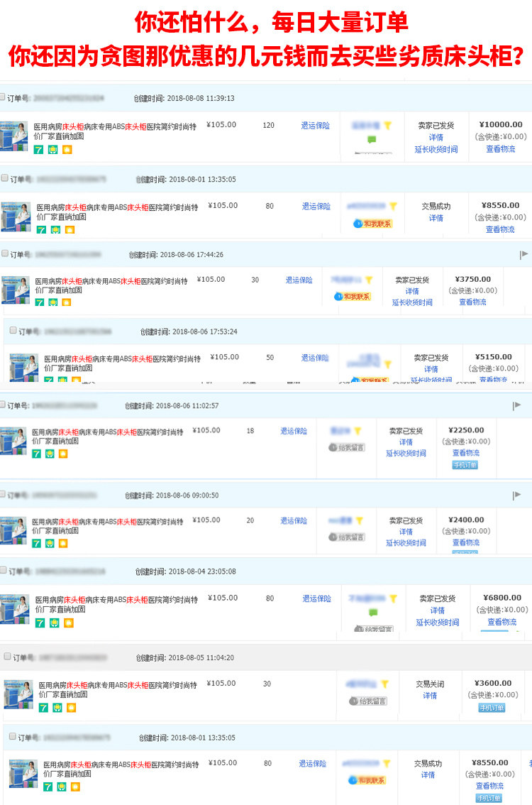Open 退运保险 link in the ¥3750.00 order
Image resolution: width=532 pixels, height=805 pixels.
[299, 280]
